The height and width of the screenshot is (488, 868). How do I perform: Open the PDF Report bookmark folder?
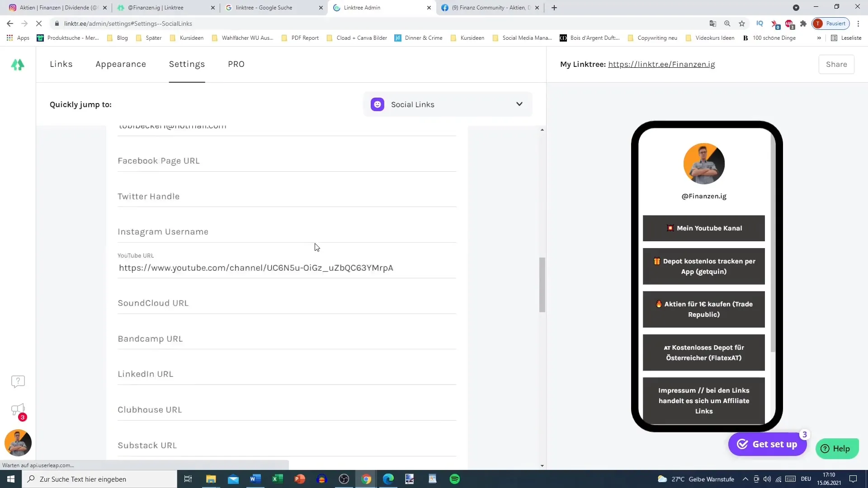(x=300, y=38)
